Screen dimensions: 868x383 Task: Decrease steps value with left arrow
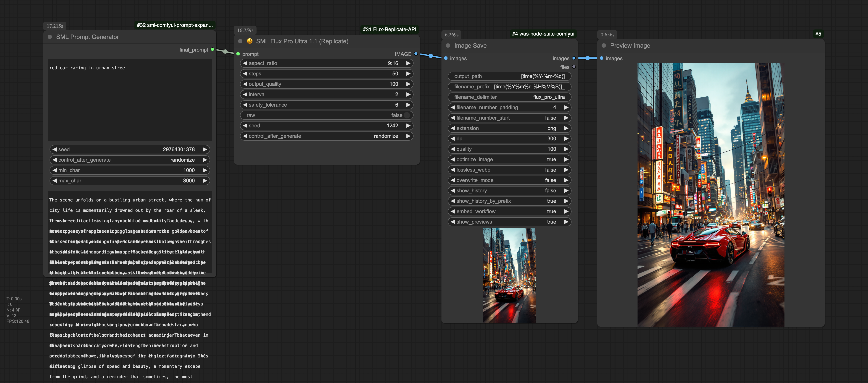point(245,74)
